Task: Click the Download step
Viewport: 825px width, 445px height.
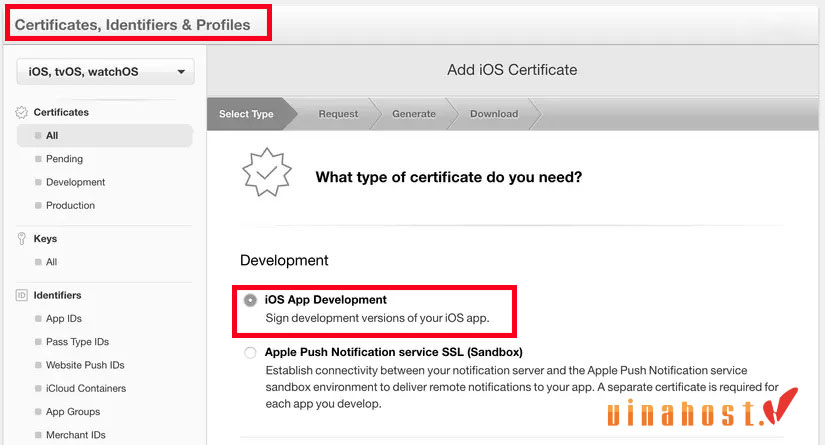Action: point(494,114)
